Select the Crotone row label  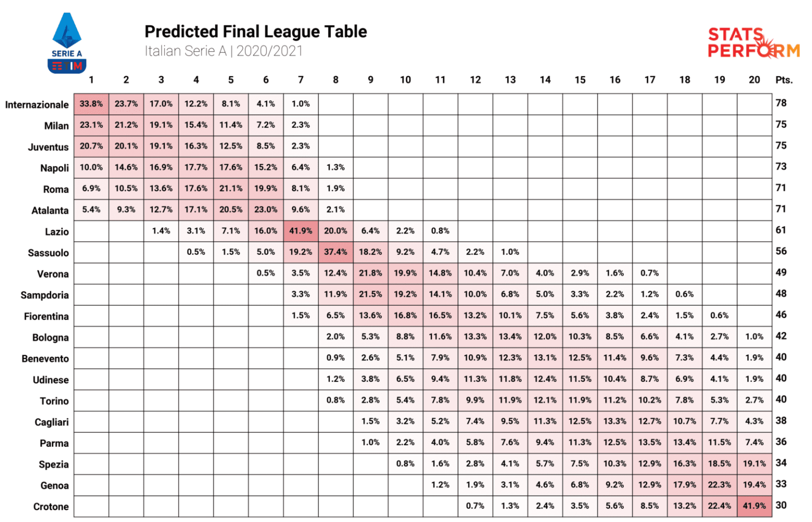(51, 507)
